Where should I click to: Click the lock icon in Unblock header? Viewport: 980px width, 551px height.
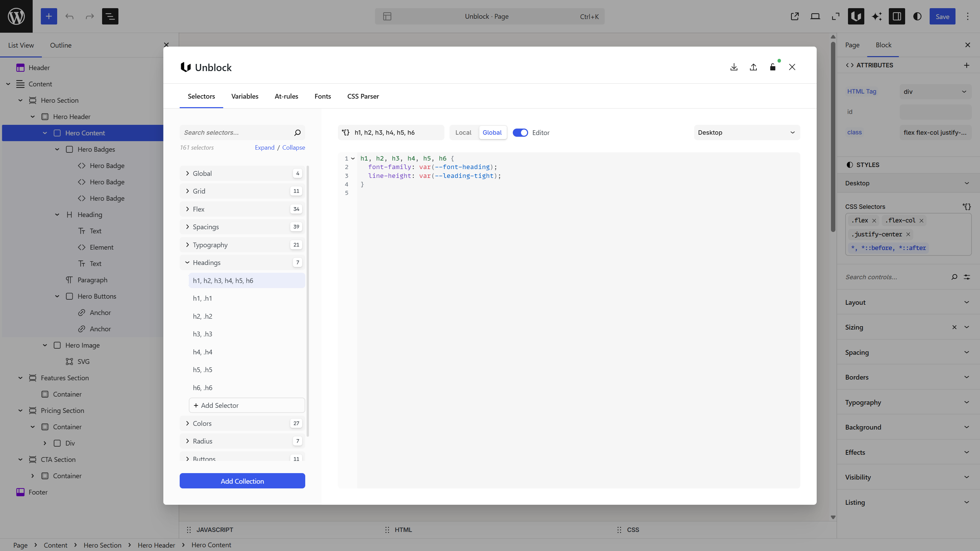click(x=773, y=67)
